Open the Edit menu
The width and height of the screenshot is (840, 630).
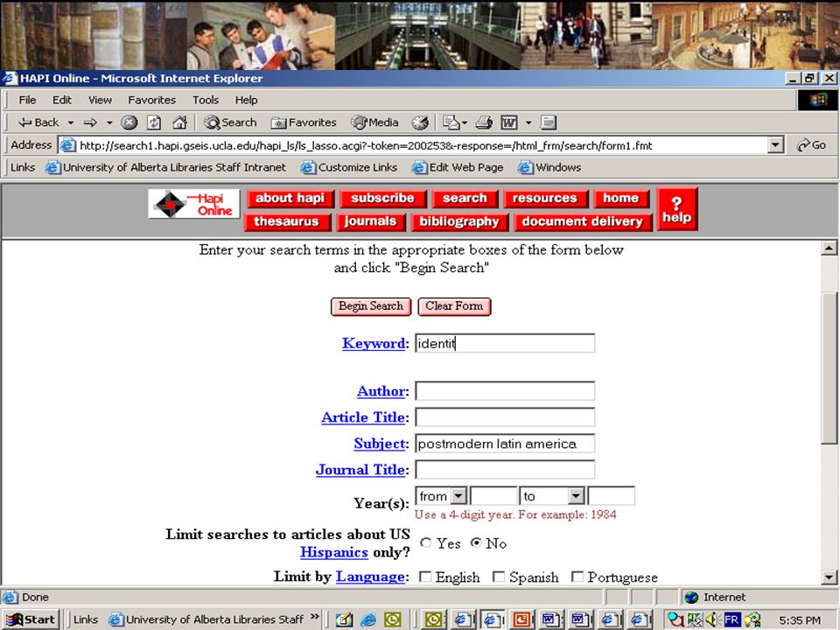click(x=61, y=100)
